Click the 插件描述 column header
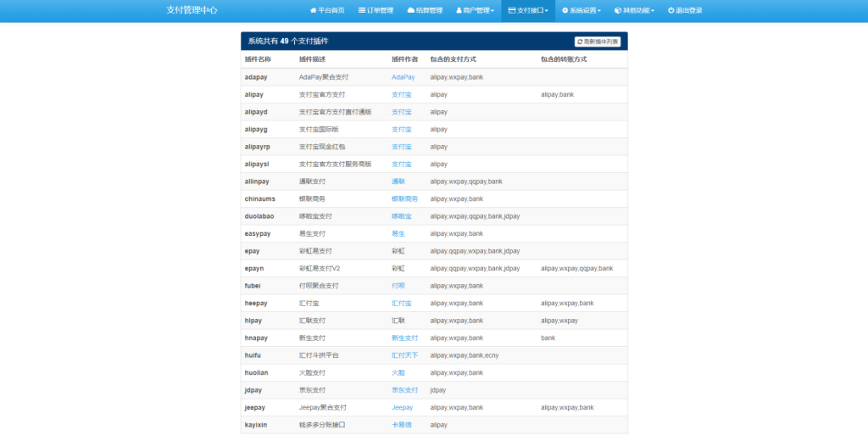868x441 pixels. tap(312, 59)
